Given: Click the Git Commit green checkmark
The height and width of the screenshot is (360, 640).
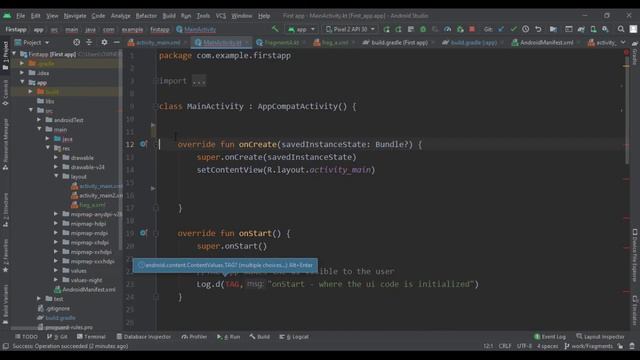Looking at the screenshot, I should [513, 29].
